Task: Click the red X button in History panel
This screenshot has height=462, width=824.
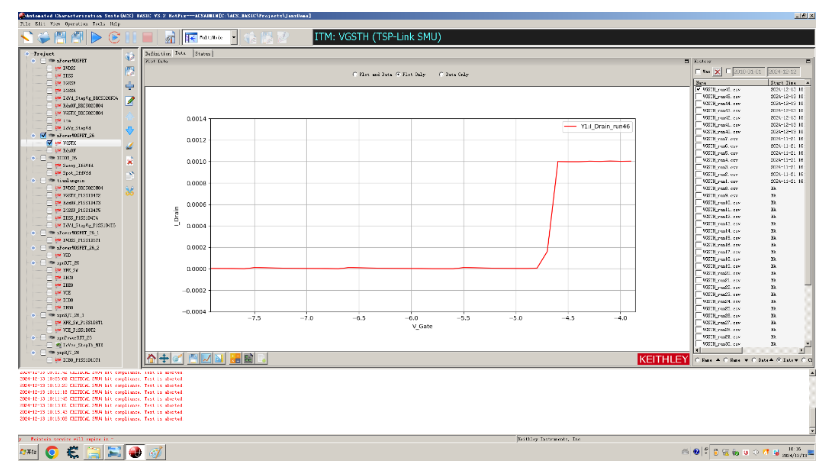Action: pyautogui.click(x=717, y=71)
